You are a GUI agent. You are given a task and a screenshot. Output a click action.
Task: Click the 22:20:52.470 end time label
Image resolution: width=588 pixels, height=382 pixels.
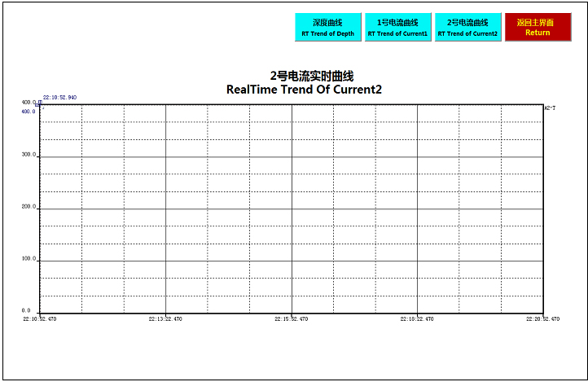point(542,319)
